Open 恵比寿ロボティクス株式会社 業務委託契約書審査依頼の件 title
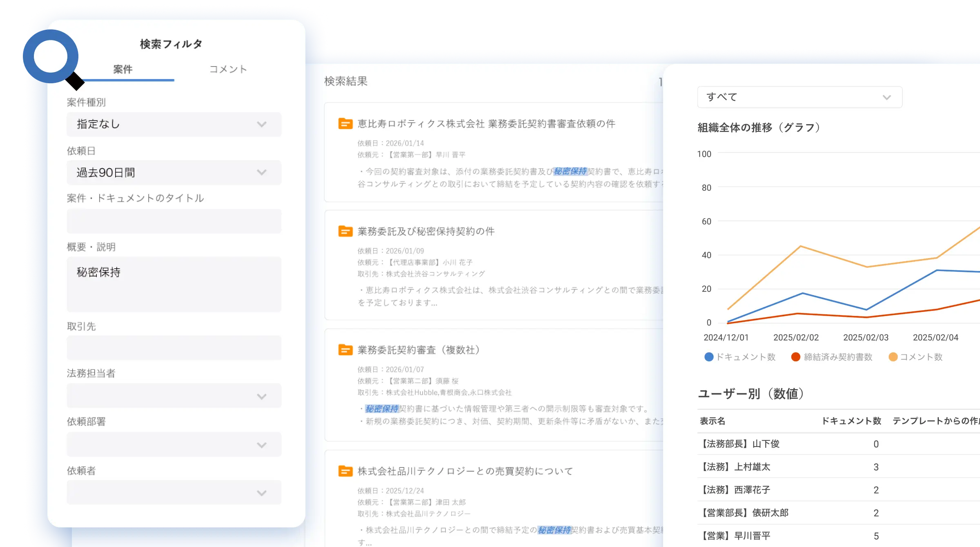 [x=486, y=124]
